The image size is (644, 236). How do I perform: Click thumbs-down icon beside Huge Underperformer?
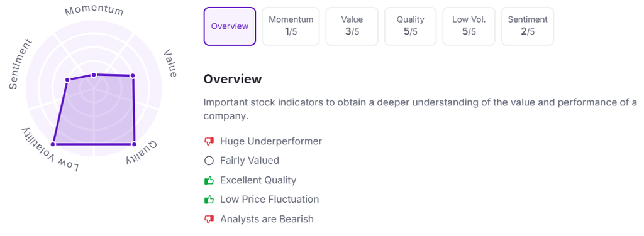pyautogui.click(x=209, y=141)
